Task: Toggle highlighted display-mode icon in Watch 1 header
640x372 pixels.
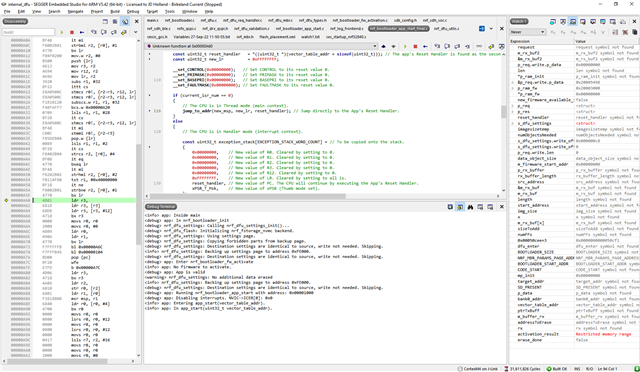Action: pyautogui.click(x=573, y=21)
